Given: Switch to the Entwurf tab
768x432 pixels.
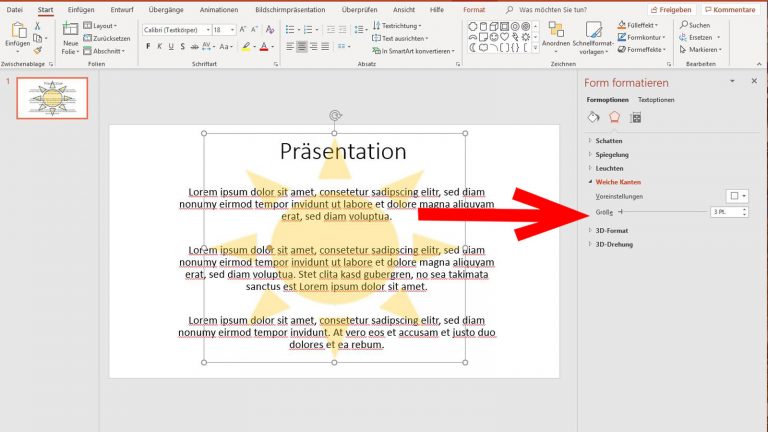Looking at the screenshot, I should pyautogui.click(x=122, y=10).
